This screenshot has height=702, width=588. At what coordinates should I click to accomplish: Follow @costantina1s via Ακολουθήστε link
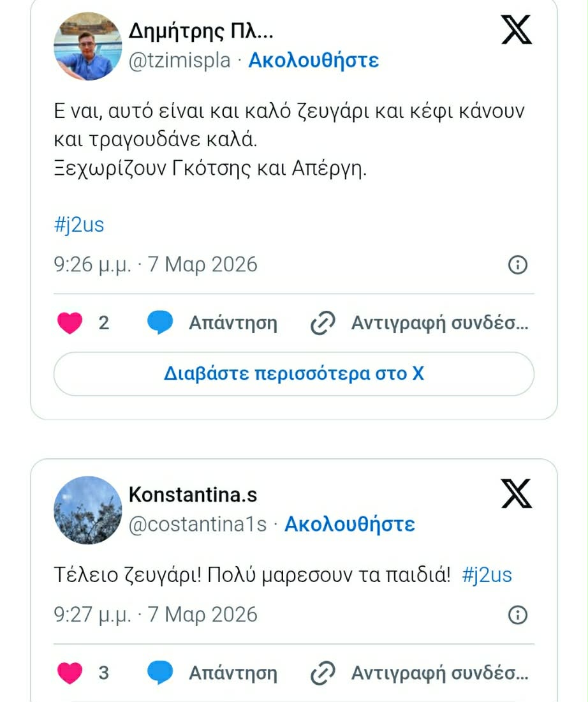(349, 525)
